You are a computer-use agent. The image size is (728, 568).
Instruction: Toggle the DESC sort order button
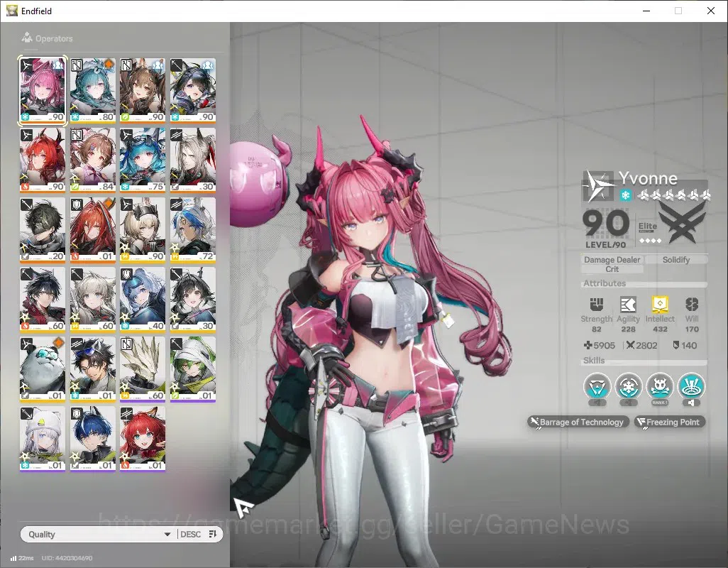198,534
